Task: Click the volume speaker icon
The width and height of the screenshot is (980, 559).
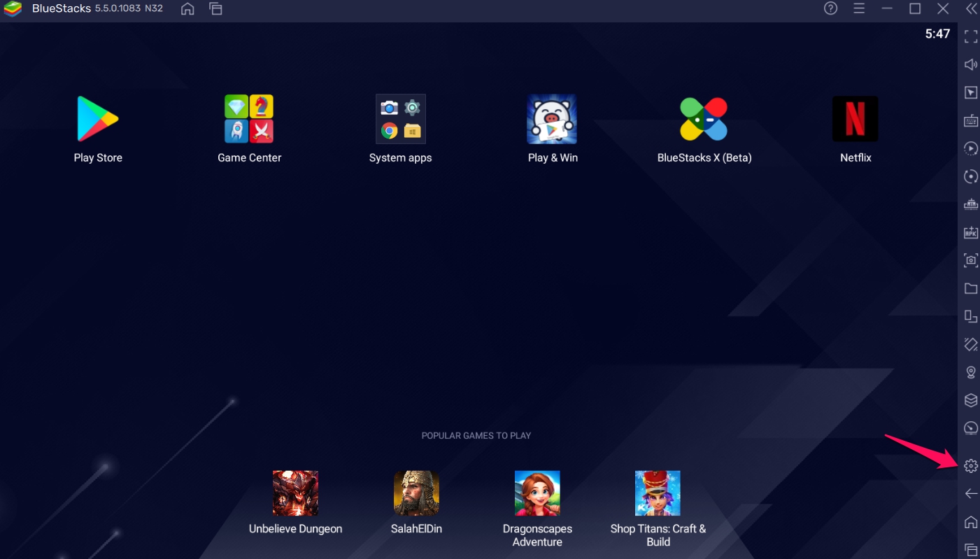Action: click(x=971, y=64)
